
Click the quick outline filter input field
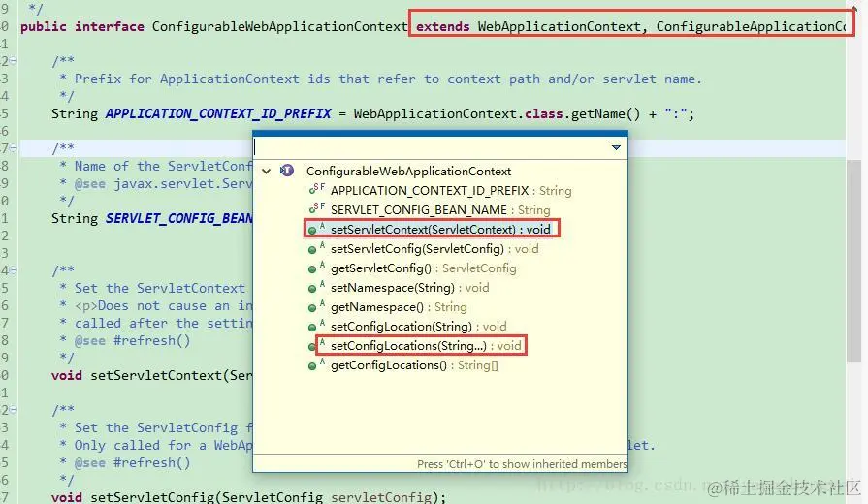(432, 147)
